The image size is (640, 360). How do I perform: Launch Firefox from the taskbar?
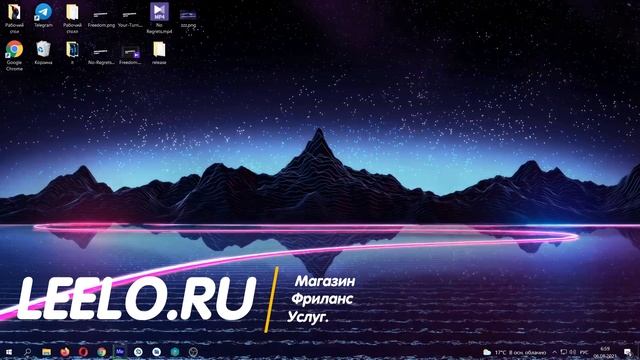pyautogui.click(x=64, y=352)
